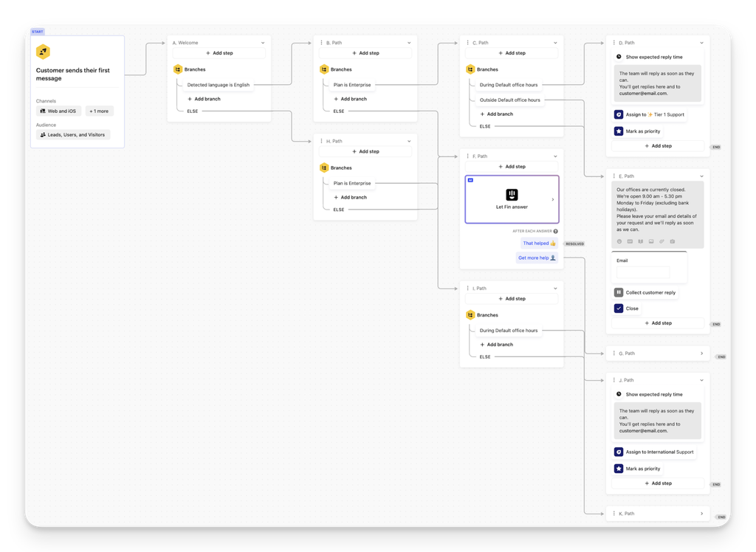The image size is (756, 552).
Task: Click ELSE branch in A. Welcome
Action: pos(193,111)
